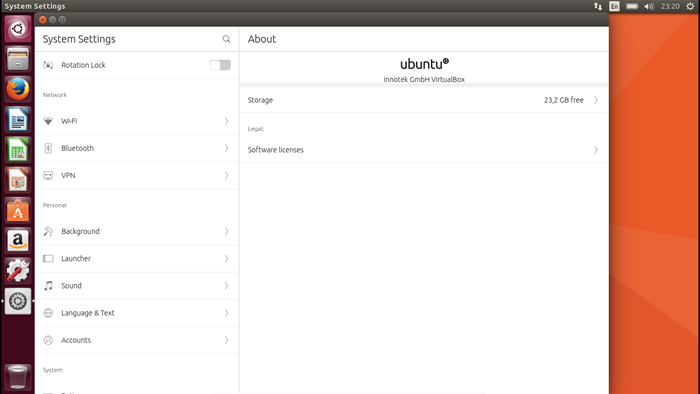Open the sound volume indicator
700x394 pixels.
pos(649,6)
